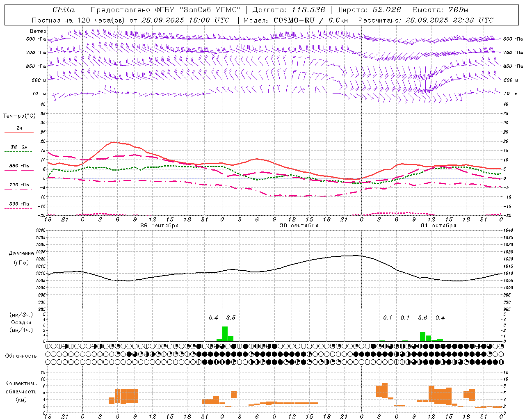The height and width of the screenshot is (420, 525).
Task: Click the 'Ветер' wind panel label
Action: [x=38, y=31]
